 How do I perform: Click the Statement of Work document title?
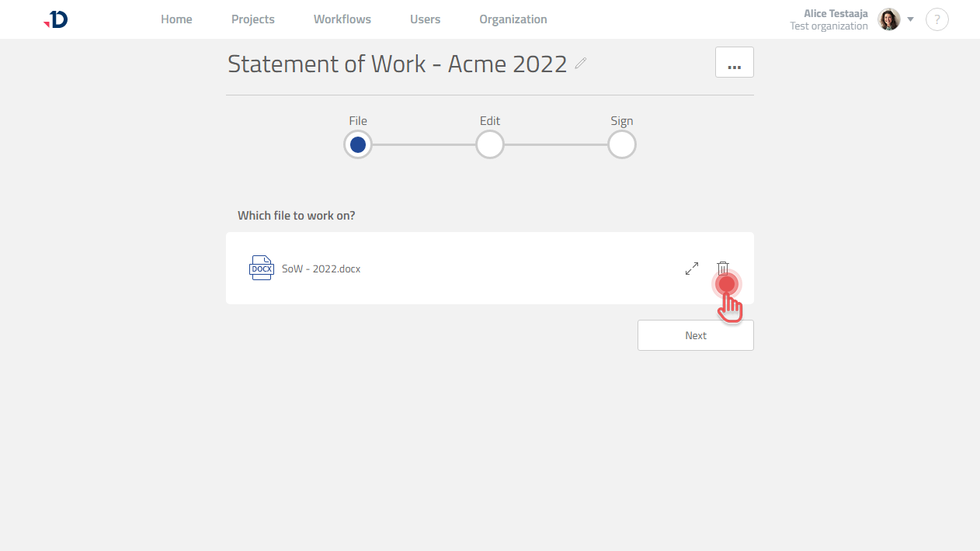click(x=397, y=64)
